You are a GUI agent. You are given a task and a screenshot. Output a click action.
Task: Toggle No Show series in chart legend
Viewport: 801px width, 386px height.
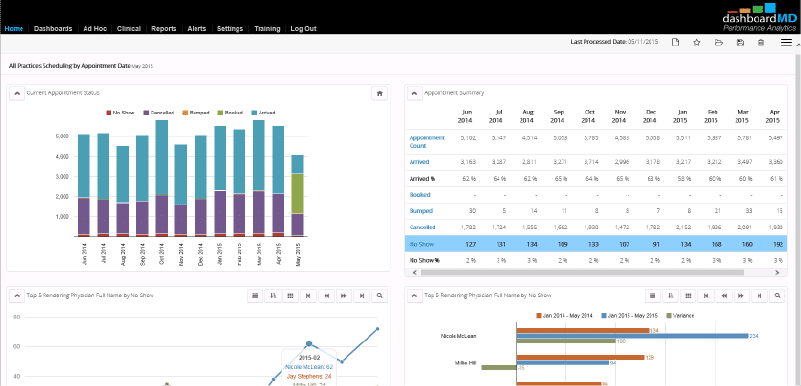tap(120, 112)
